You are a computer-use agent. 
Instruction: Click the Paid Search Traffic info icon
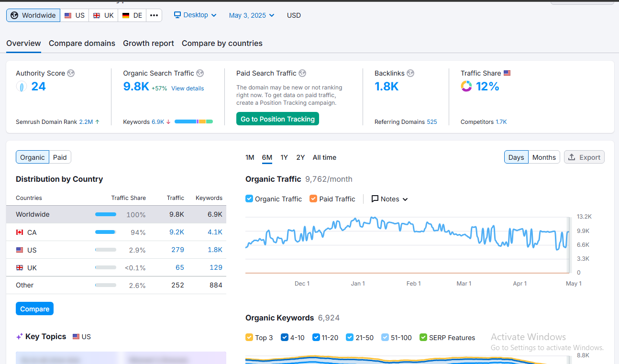tap(302, 73)
